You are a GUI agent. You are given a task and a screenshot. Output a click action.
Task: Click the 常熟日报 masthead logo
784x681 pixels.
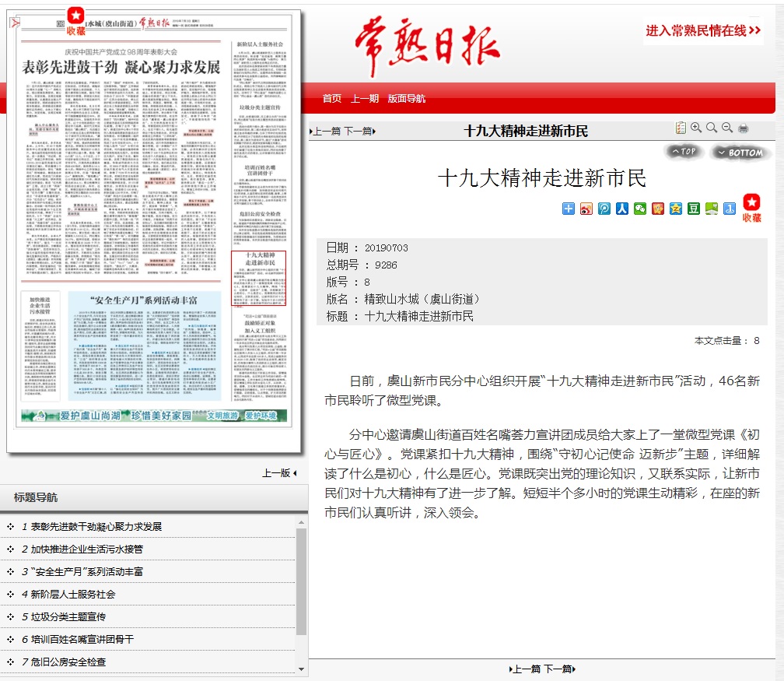coord(426,45)
